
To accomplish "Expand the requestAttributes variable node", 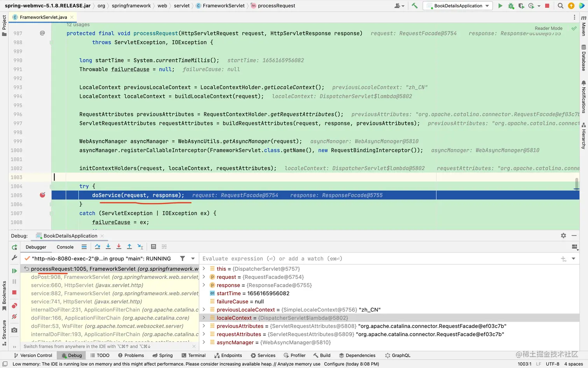I will (x=204, y=334).
